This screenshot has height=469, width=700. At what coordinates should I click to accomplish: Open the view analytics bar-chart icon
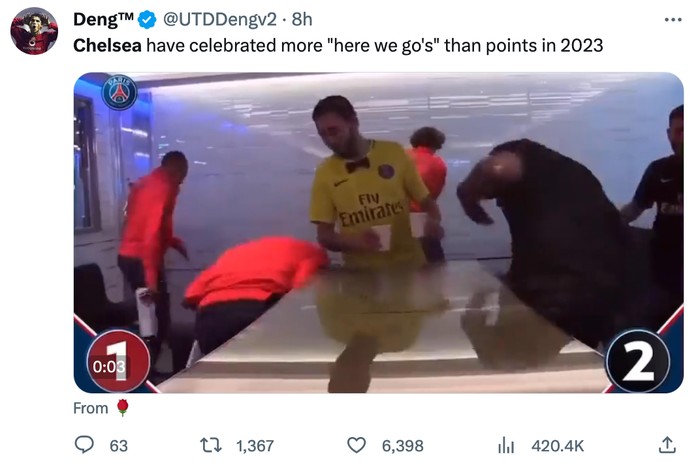tap(506, 445)
